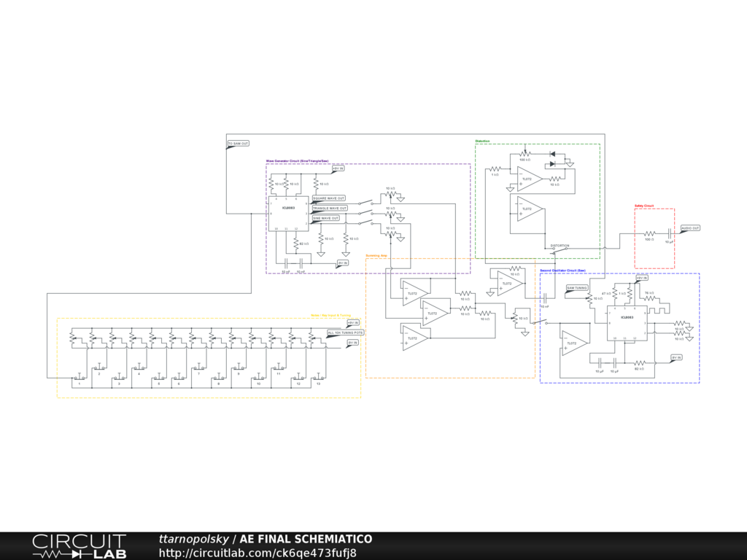Open the circuitlab.com URL link
Image resolution: width=747 pixels, height=560 pixels.
(x=258, y=552)
